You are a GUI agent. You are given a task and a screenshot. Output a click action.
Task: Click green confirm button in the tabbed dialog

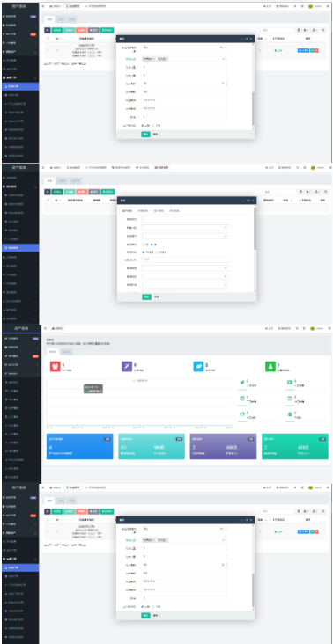(146, 296)
